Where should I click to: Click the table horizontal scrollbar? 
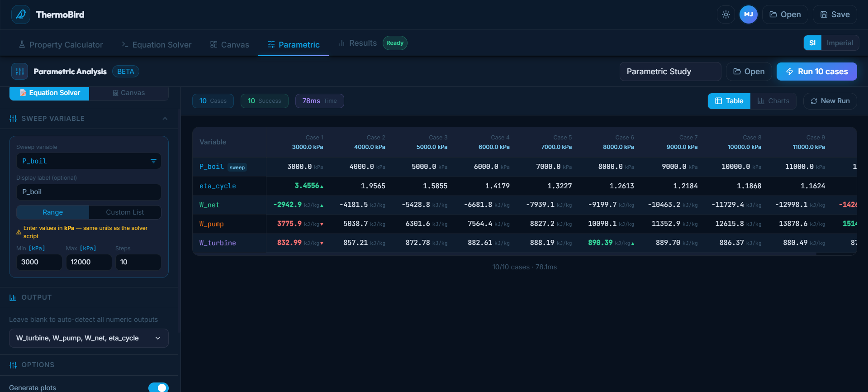pyautogui.click(x=504, y=254)
